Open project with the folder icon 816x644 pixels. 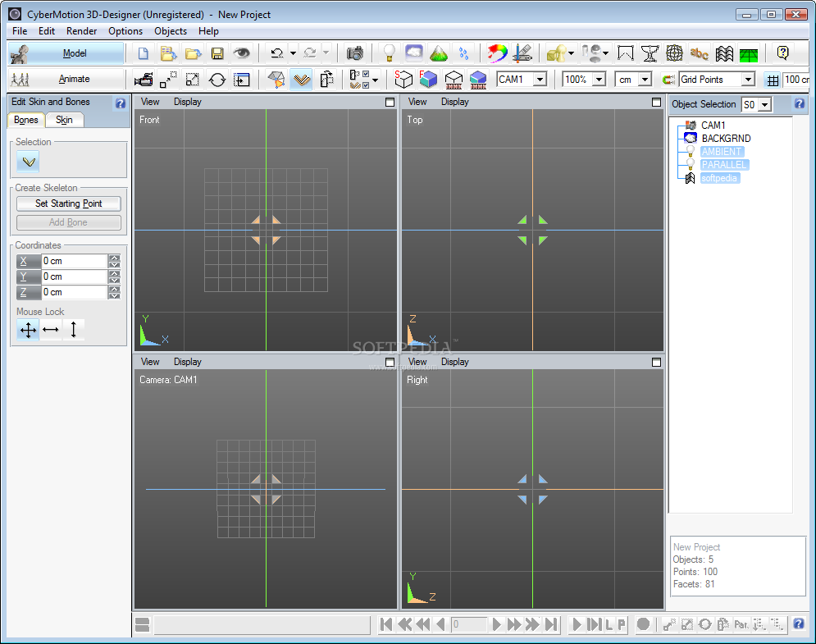click(x=193, y=53)
